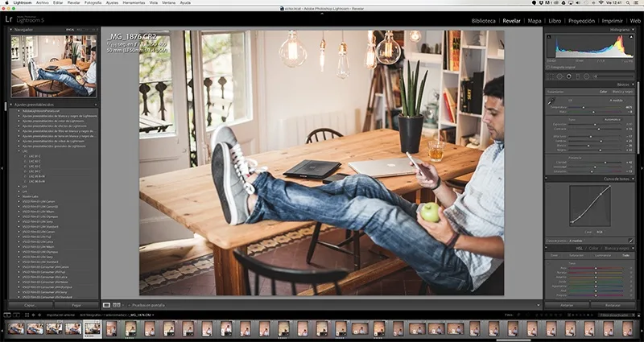Click the before/after comparison view icon

115,305
